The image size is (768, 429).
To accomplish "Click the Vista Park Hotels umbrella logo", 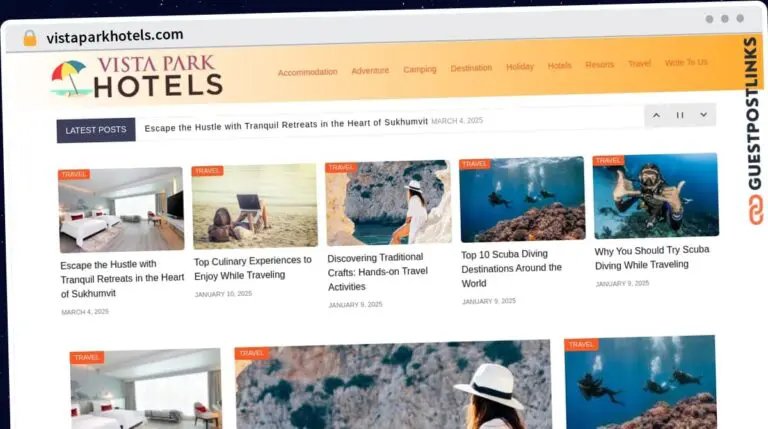I will point(137,77).
